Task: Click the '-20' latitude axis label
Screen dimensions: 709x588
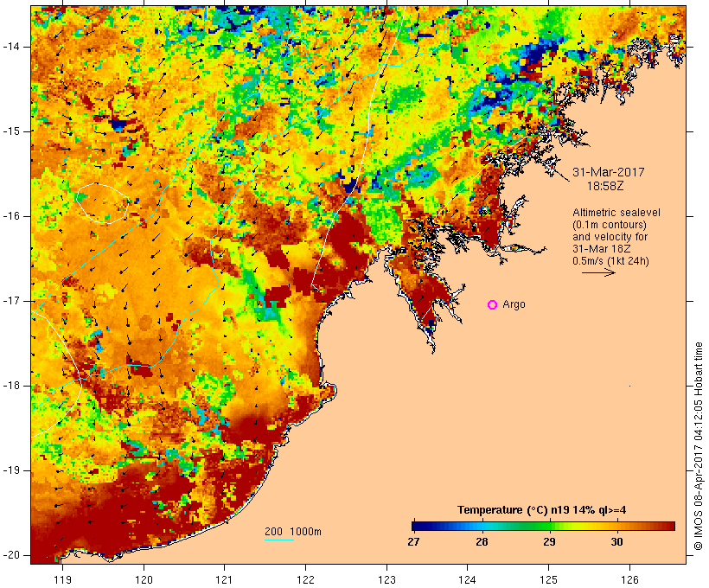Action: (x=11, y=555)
